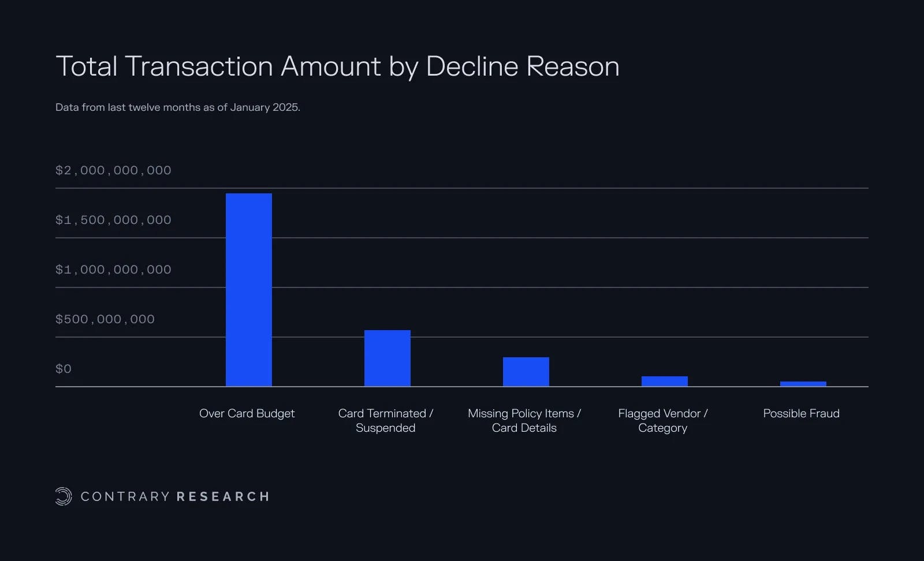Viewport: 924px width, 561px height.
Task: Click the Possible Fraud bar
Action: [803, 384]
